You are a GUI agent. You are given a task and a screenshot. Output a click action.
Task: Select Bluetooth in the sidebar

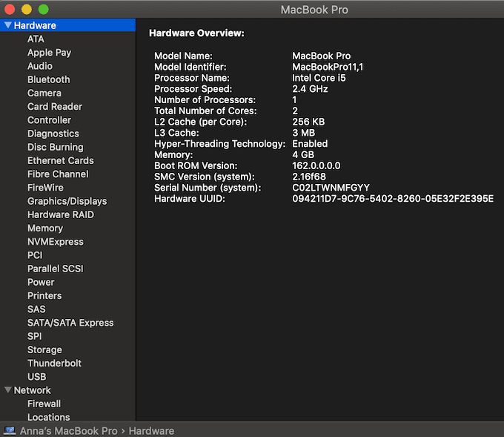pos(48,79)
